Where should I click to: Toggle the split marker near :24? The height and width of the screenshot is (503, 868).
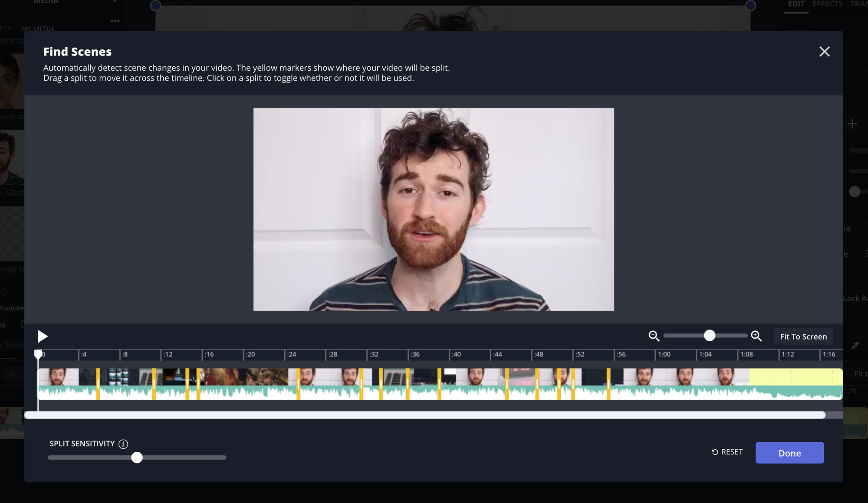[x=298, y=384]
